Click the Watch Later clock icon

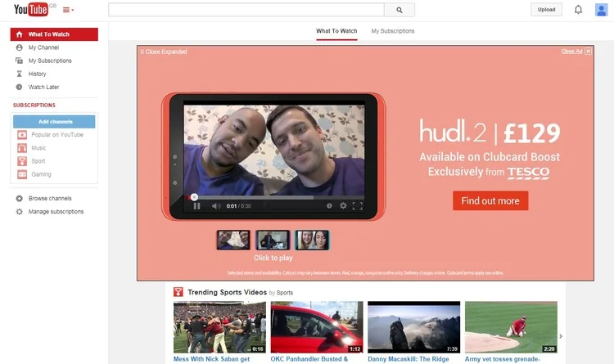coord(19,87)
